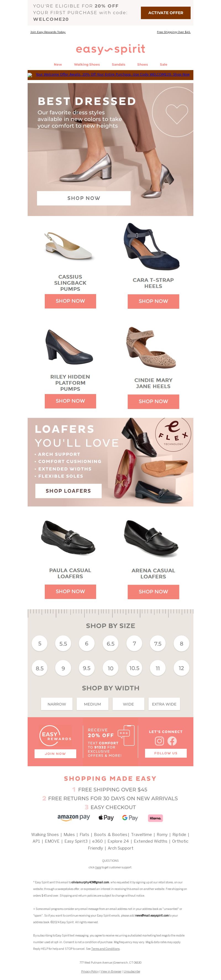Open the Sandals menu item
This screenshot has height=980, width=221.
pos(119,64)
